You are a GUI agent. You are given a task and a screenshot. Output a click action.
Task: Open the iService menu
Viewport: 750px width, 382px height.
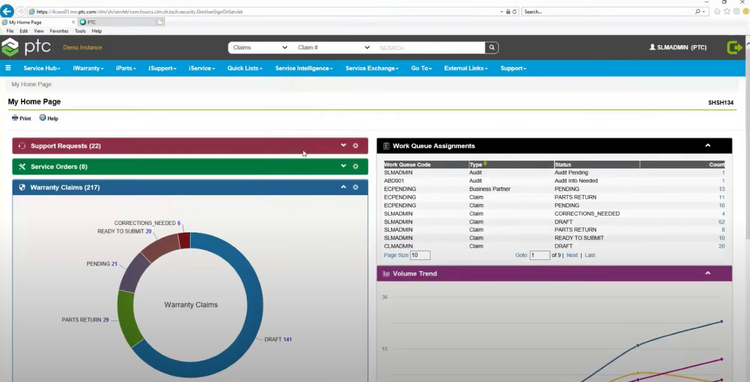pos(201,68)
